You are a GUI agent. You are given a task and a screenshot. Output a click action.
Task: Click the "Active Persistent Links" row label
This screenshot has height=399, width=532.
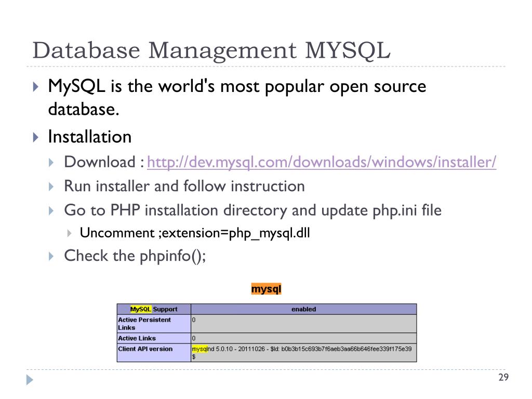point(154,324)
